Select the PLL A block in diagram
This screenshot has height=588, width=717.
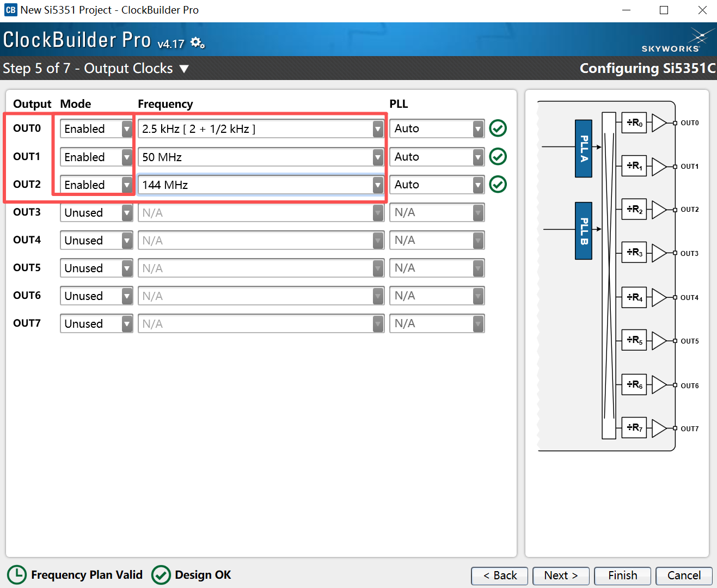tap(584, 149)
